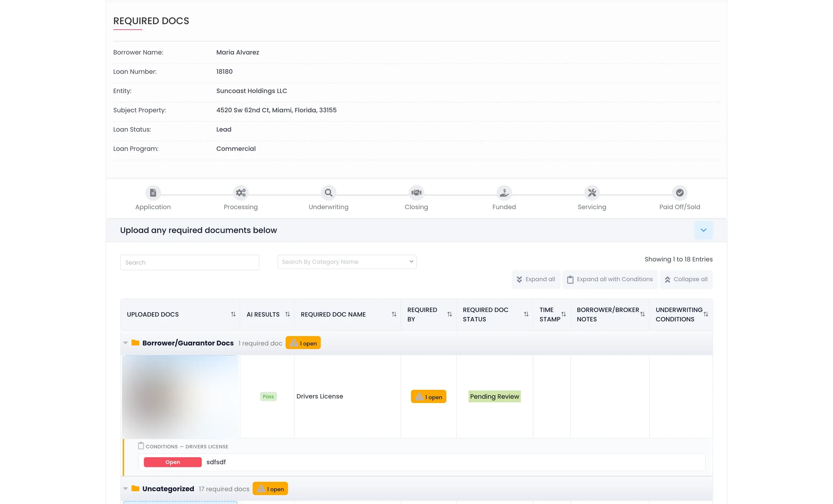Click the Conditions clipboard icon for Drivers License
This screenshot has width=833, height=504.
coord(141,446)
